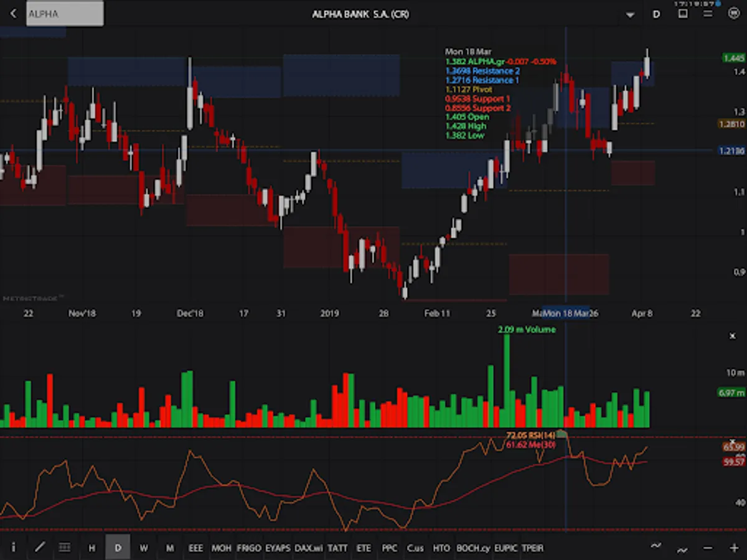Load the BOCH.cy symbol chart

(x=473, y=548)
